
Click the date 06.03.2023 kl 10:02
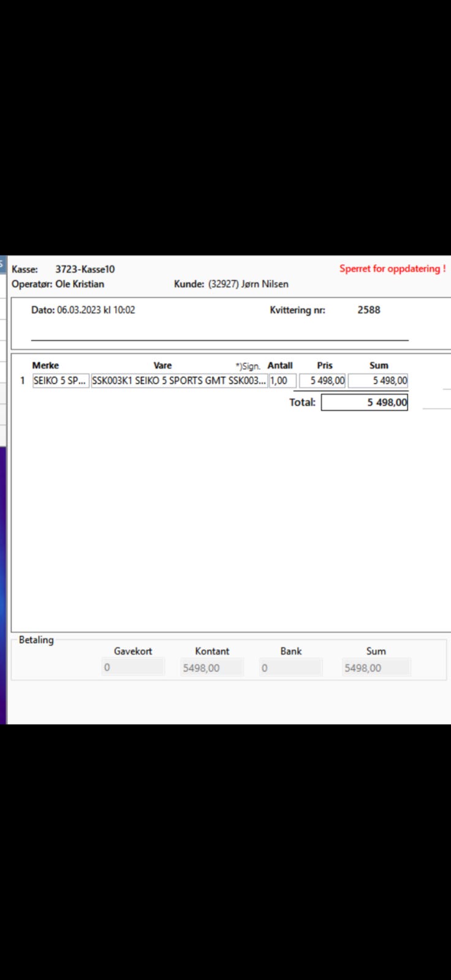(96, 310)
